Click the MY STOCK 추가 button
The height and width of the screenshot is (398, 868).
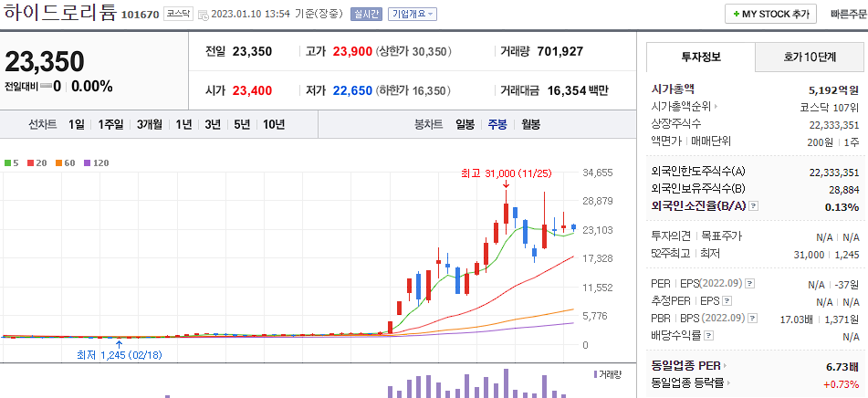[x=770, y=15]
